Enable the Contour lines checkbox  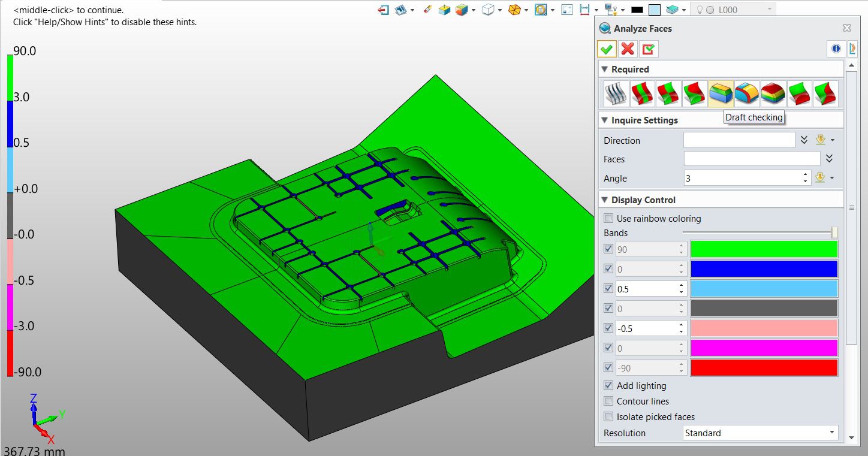(x=608, y=401)
